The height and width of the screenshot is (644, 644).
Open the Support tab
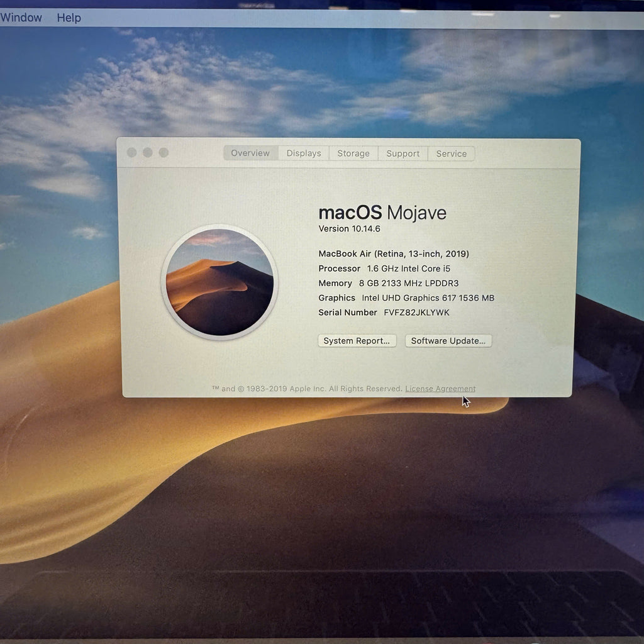(x=403, y=153)
